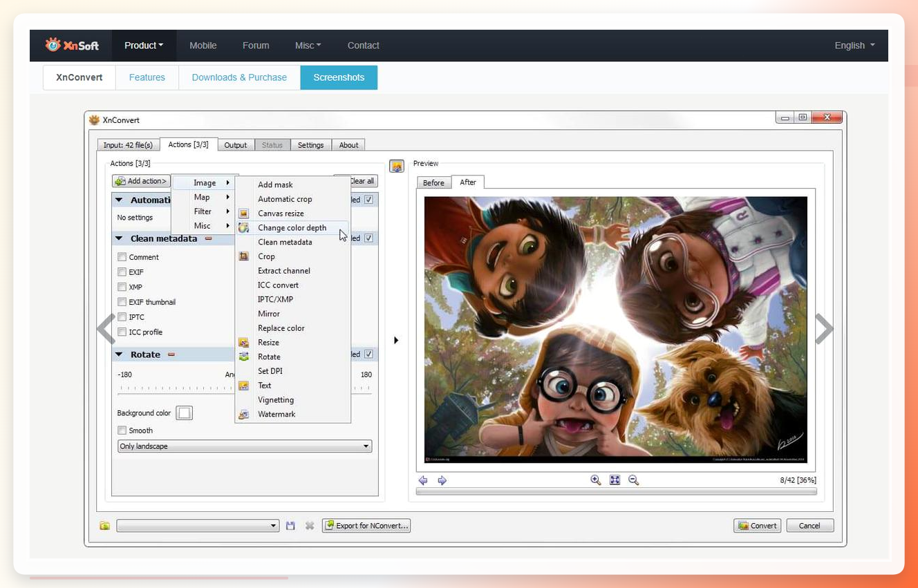Click the delete script X icon
The image size is (918, 588).
pos(310,526)
